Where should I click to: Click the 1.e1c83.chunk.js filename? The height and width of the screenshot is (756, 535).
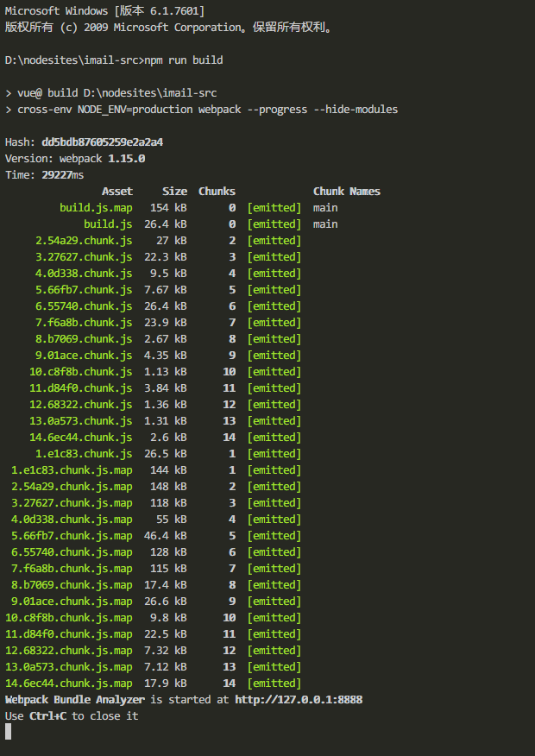click(84, 454)
